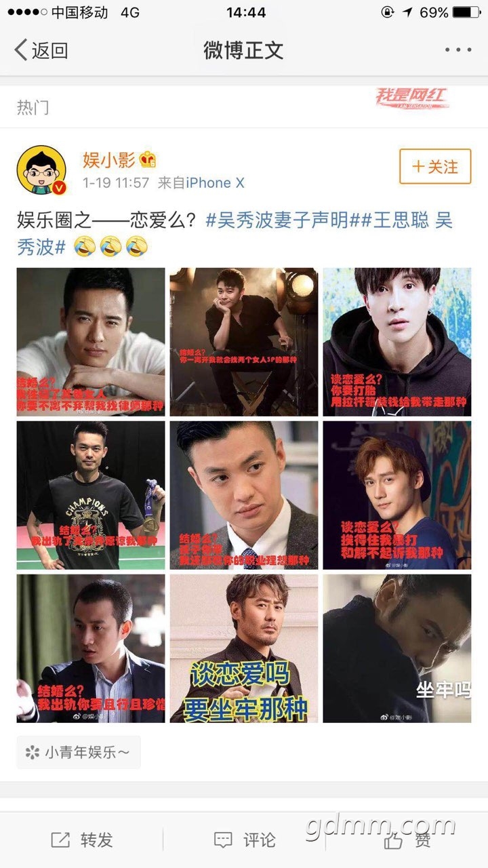Tap the iPhone X source link
Screen dimensions: 488x868
coord(216,183)
